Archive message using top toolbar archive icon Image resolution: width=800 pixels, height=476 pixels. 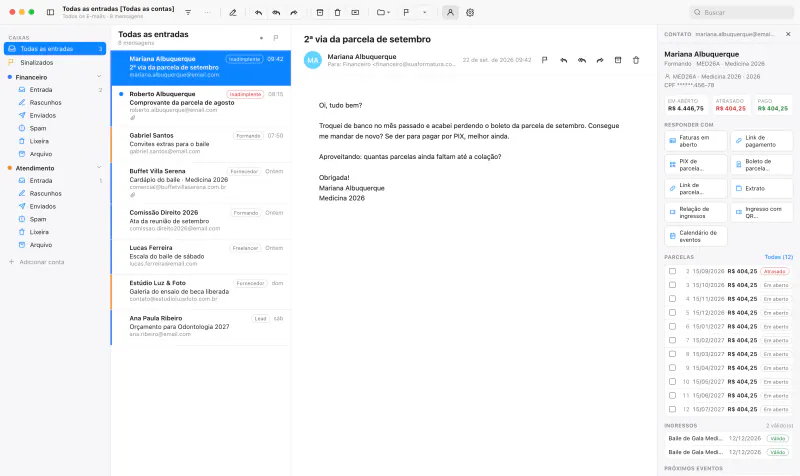point(320,12)
